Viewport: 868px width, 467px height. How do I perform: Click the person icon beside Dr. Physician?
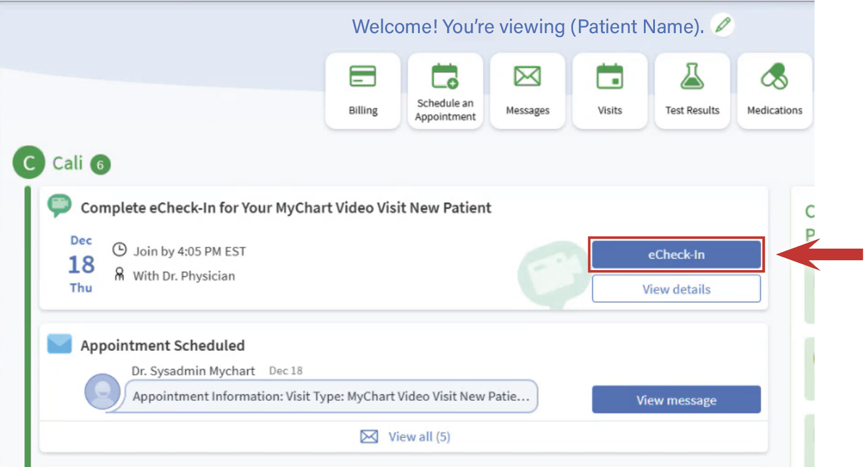click(118, 275)
